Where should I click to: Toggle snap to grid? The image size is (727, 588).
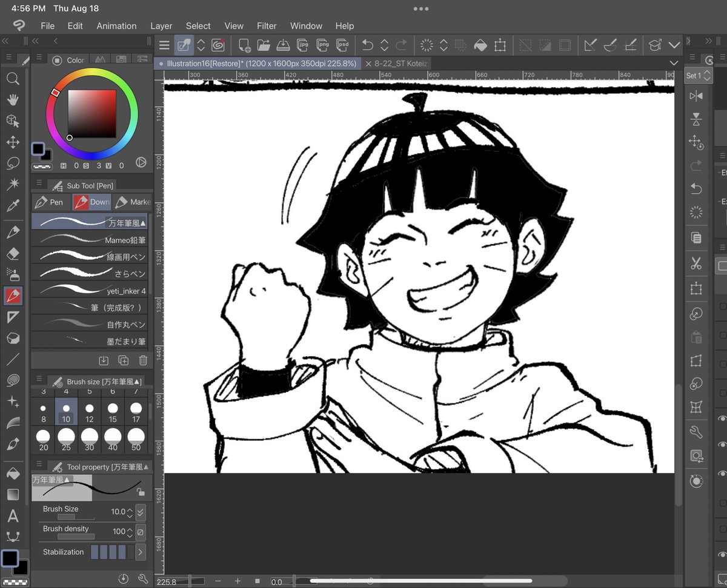point(630,45)
